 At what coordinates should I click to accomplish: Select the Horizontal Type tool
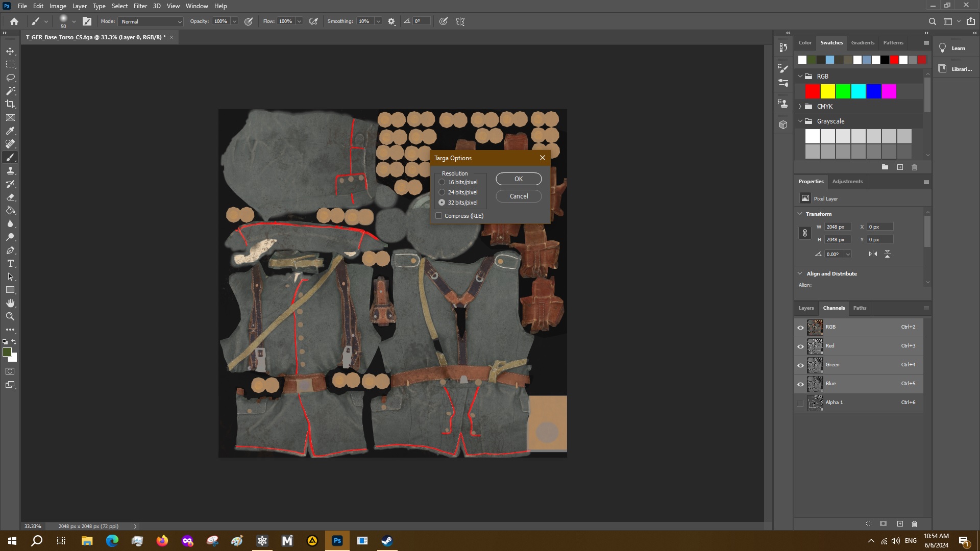click(x=10, y=263)
